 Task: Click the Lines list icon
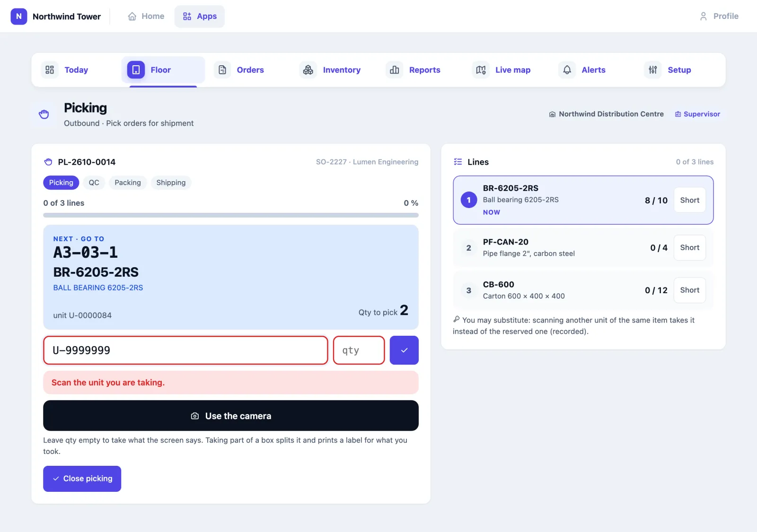[x=458, y=162]
